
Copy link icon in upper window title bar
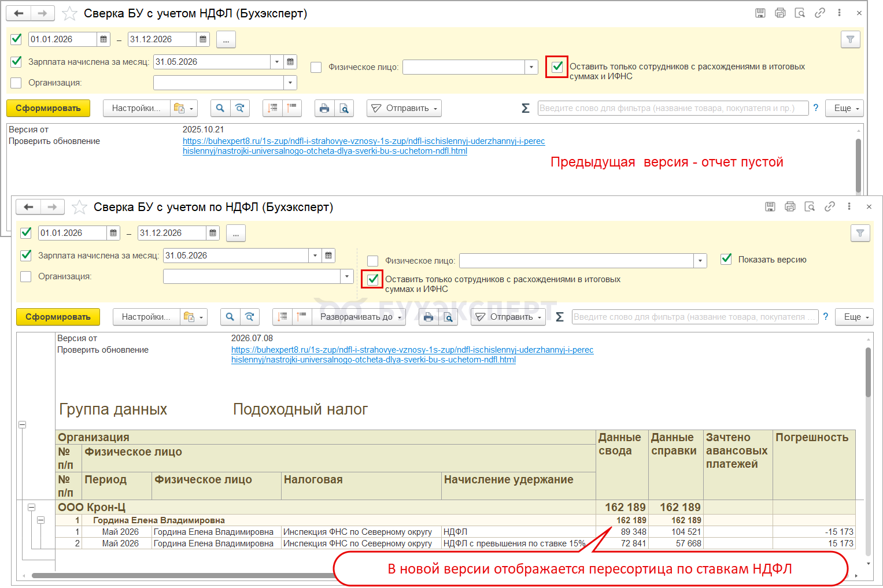pos(820,13)
